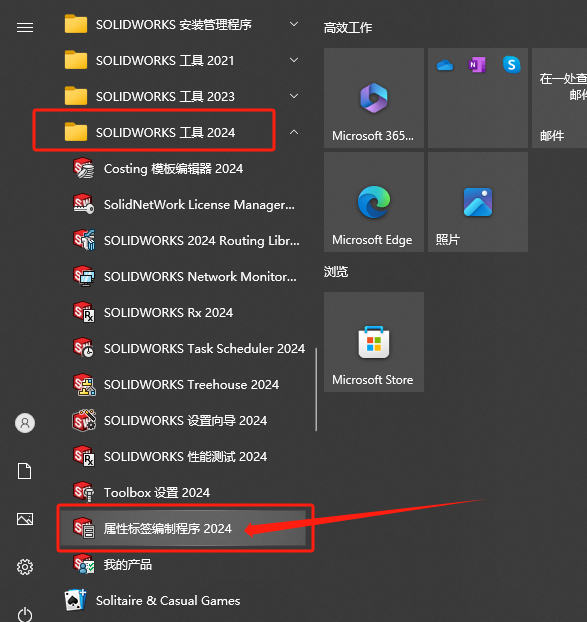Open SOLIDWORKS Network Monitor icon
The height and width of the screenshot is (622, 587).
coord(84,276)
